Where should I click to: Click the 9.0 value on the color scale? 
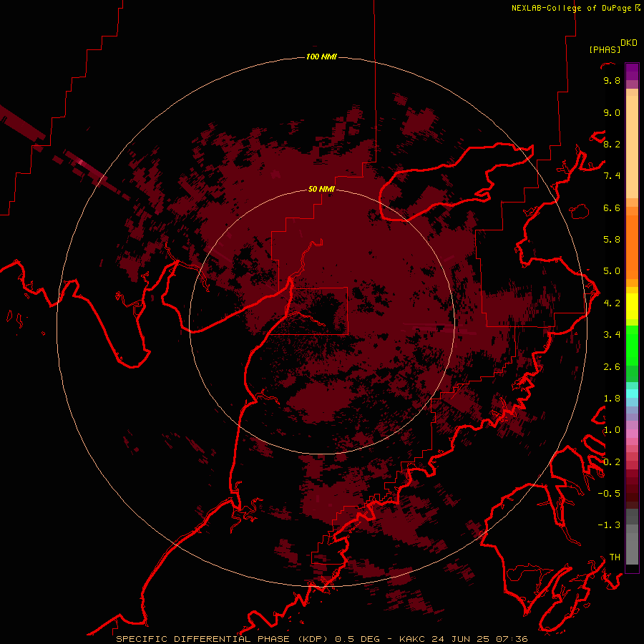coord(612,112)
